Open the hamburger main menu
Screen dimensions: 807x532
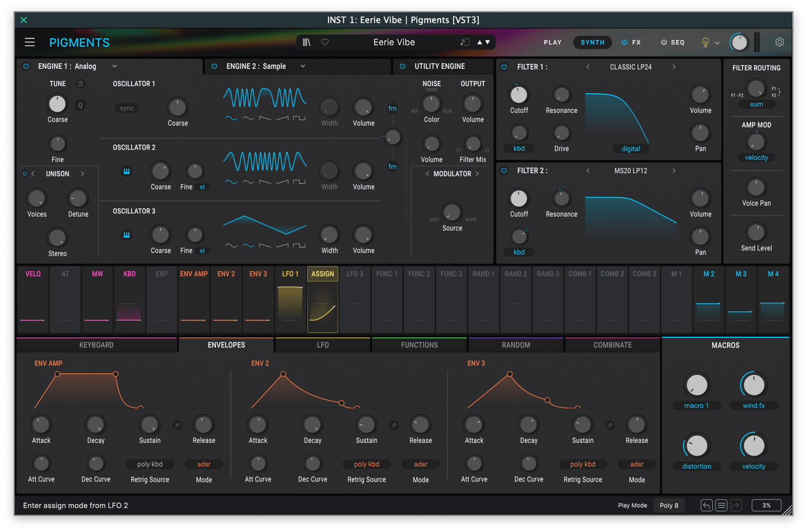pyautogui.click(x=30, y=42)
